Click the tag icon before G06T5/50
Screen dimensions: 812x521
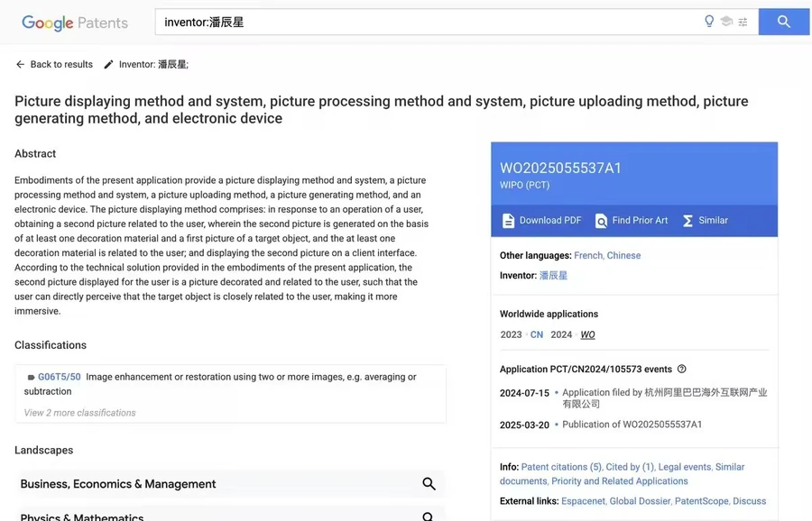click(31, 377)
